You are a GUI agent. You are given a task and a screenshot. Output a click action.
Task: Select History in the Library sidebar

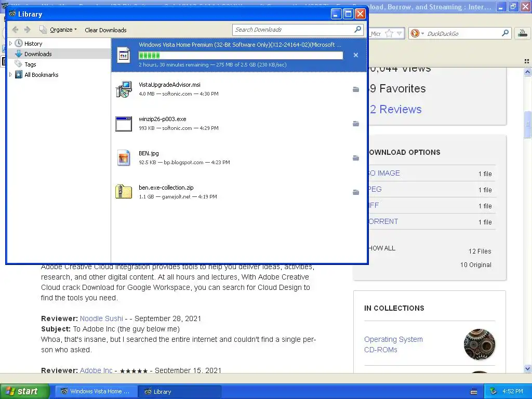point(33,44)
